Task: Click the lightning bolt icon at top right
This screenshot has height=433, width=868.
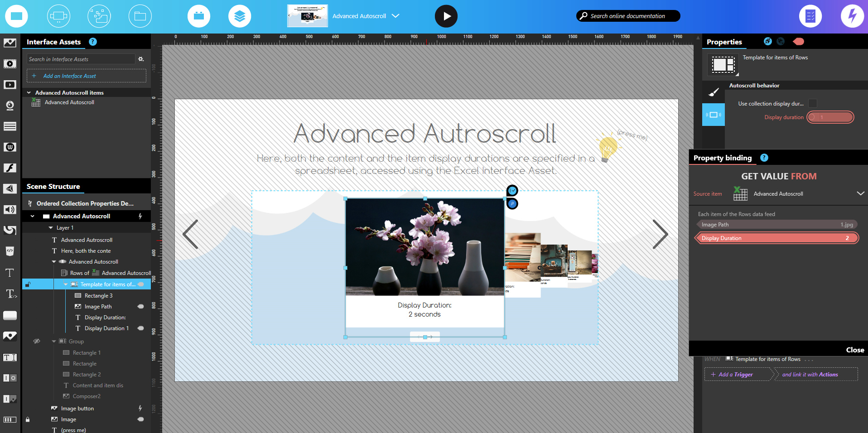Action: coord(852,16)
